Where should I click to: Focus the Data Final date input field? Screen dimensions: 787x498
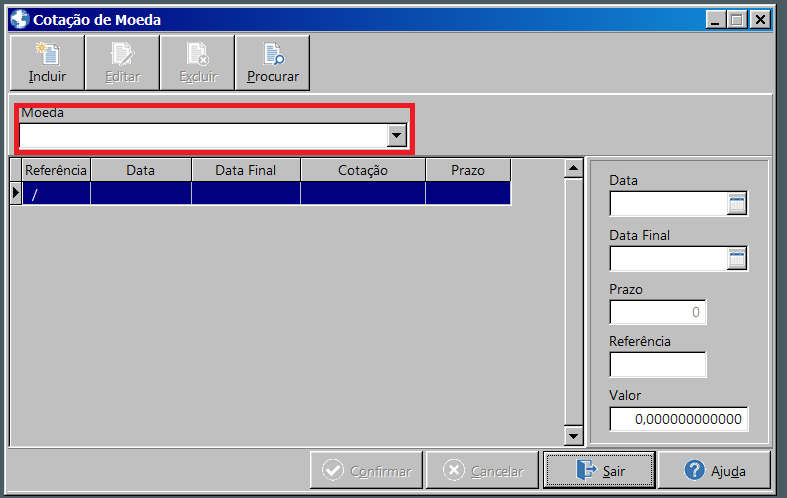(669, 259)
